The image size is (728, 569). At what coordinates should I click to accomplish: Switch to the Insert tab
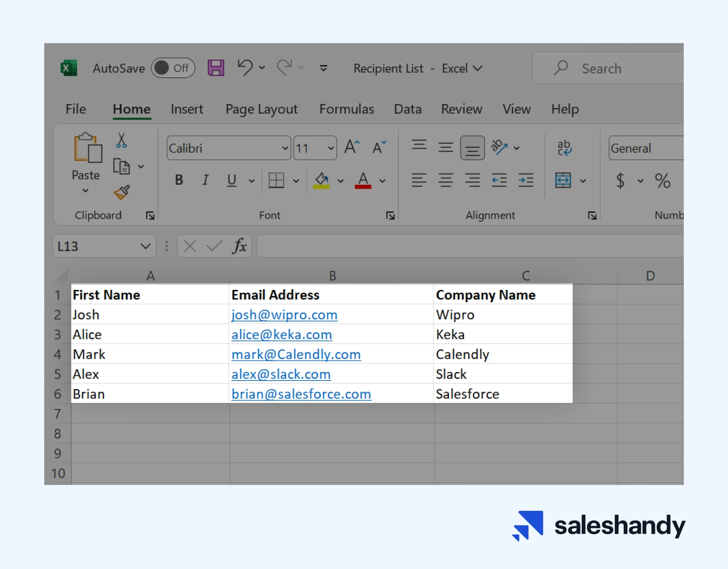187,109
